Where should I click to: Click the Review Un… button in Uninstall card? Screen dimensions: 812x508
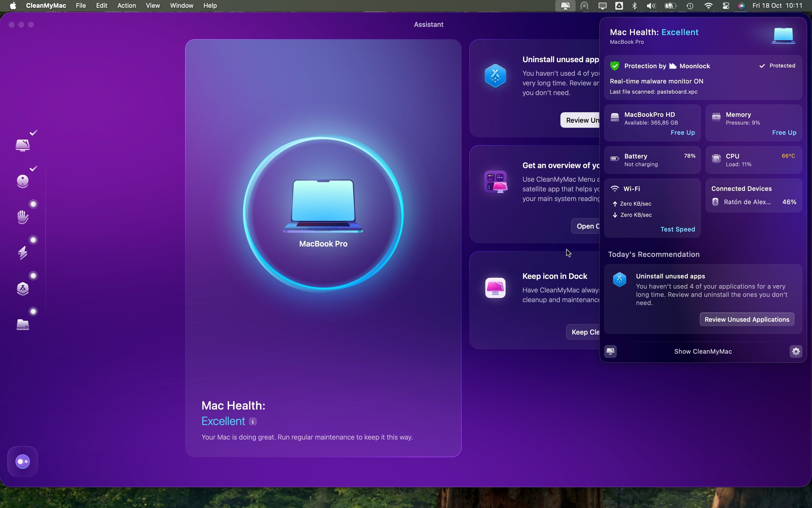coord(580,120)
